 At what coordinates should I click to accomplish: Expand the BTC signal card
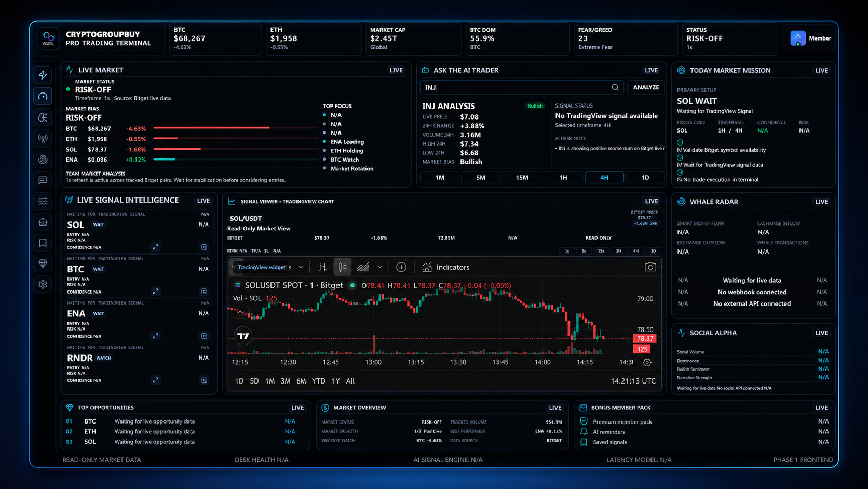point(155,291)
